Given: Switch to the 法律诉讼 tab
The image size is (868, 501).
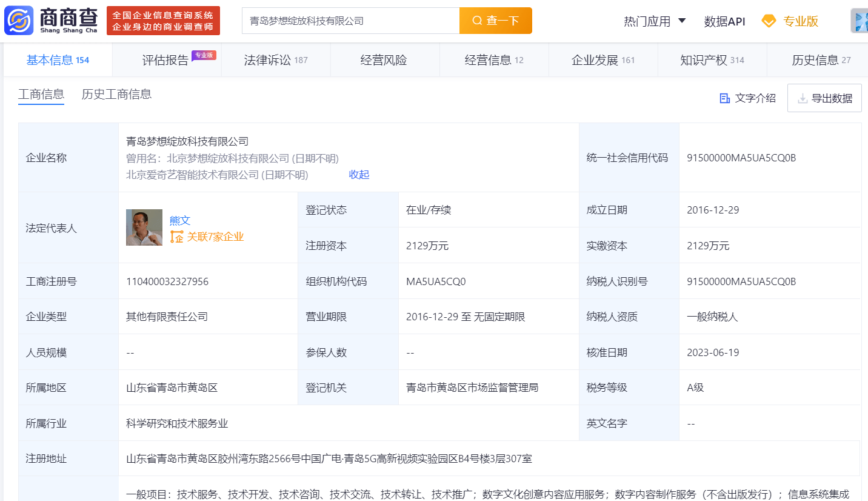Looking at the screenshot, I should (x=276, y=60).
